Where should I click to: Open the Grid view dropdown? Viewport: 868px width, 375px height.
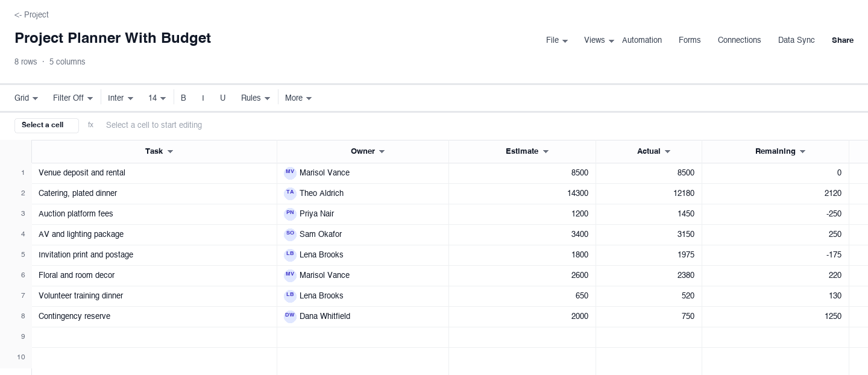point(27,98)
